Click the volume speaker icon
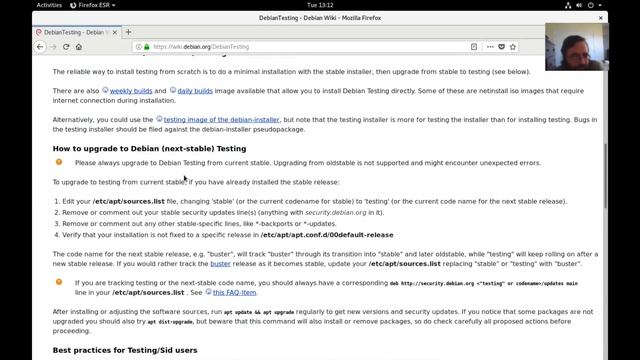This screenshot has height=360, width=640. [x=579, y=5]
